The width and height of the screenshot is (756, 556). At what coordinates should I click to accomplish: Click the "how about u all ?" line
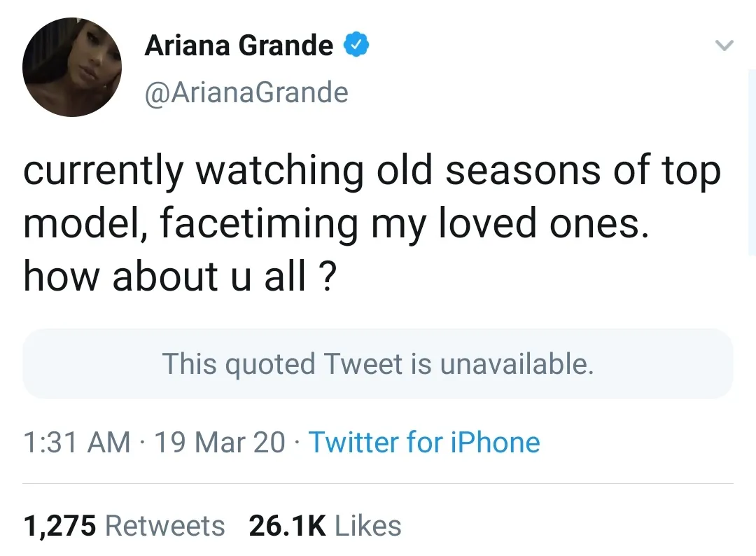[178, 277]
